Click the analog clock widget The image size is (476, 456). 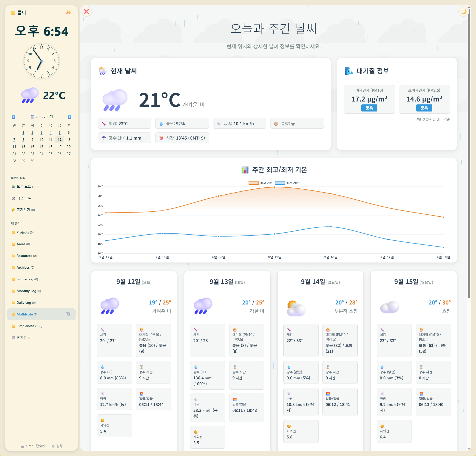(41, 61)
